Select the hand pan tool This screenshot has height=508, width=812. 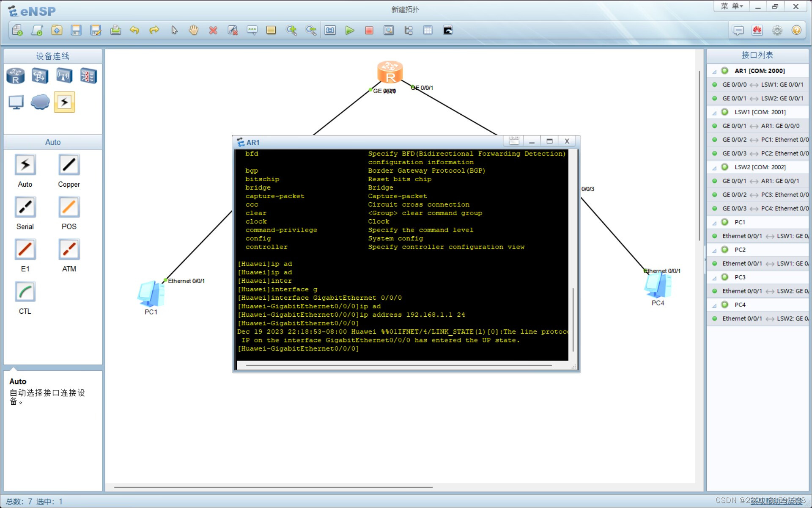(194, 30)
